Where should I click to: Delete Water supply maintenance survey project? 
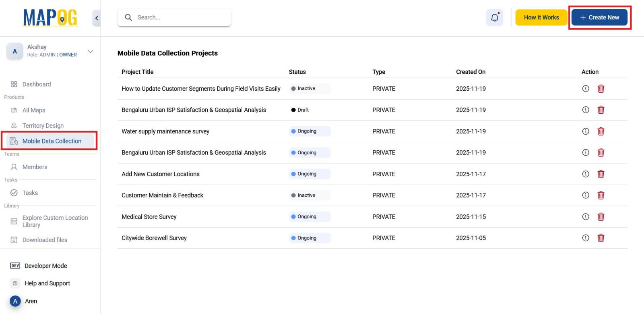click(601, 131)
